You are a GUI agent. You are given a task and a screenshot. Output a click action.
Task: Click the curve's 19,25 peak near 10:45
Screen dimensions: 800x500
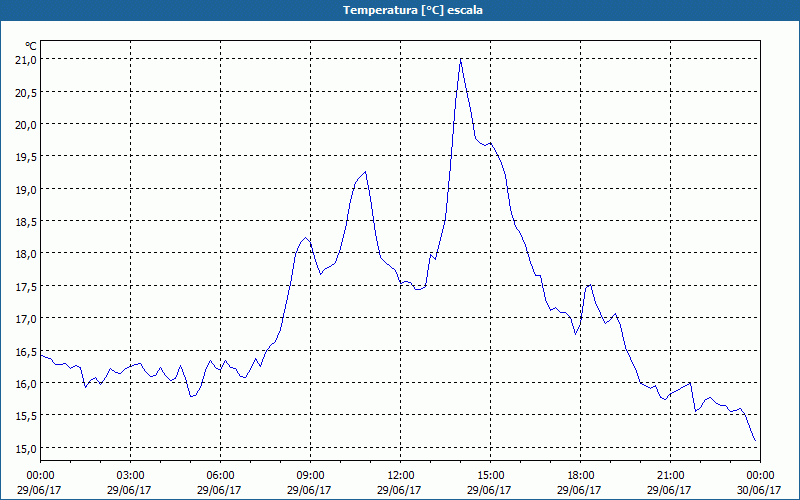tap(365, 172)
